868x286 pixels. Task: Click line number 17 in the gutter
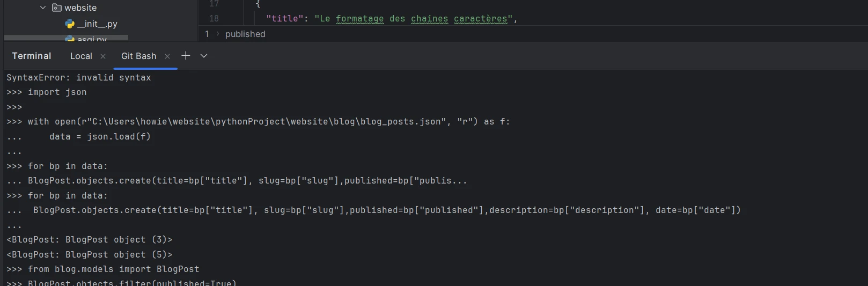pos(214,4)
